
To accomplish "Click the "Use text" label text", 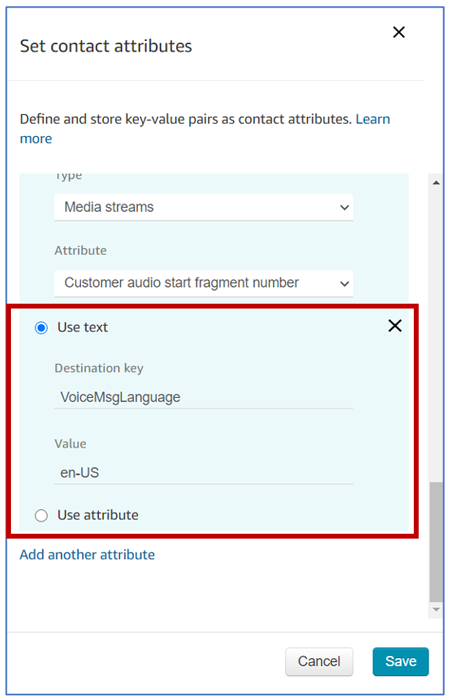I will [83, 327].
